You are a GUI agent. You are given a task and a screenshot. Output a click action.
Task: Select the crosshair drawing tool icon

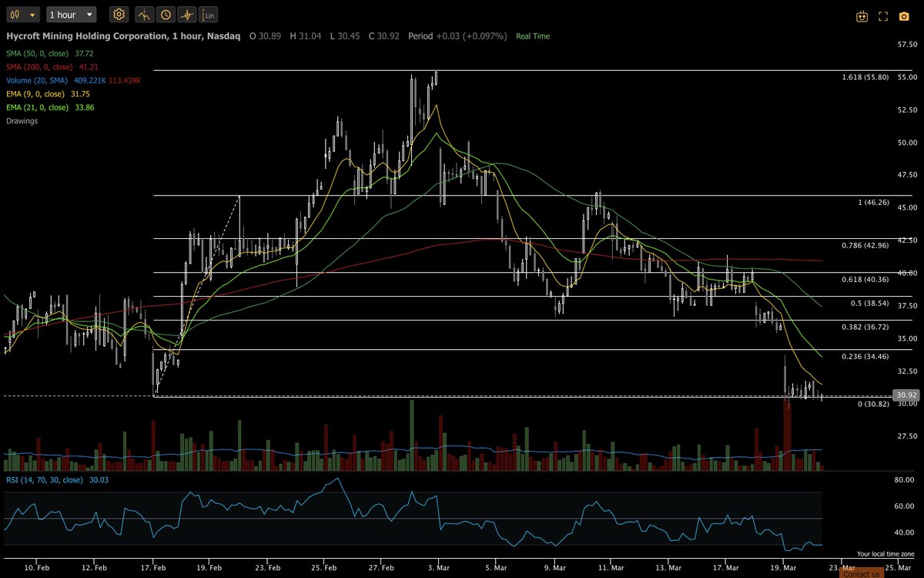point(187,15)
